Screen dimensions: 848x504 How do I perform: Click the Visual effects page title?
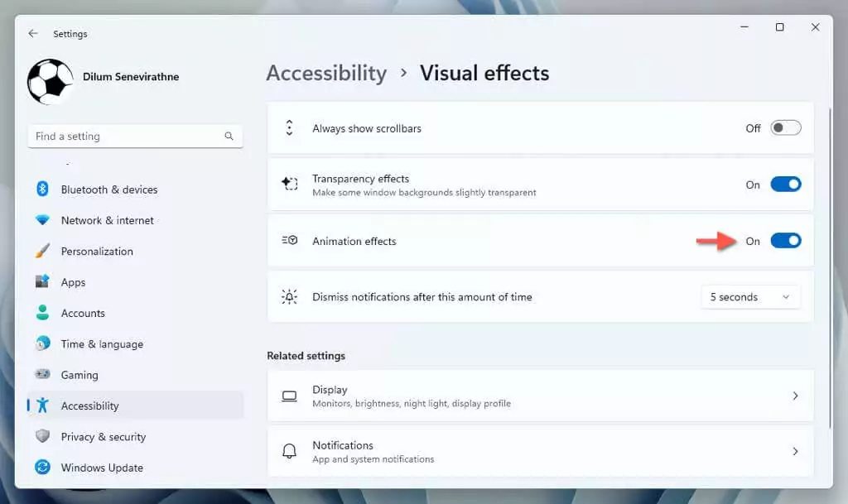(484, 74)
